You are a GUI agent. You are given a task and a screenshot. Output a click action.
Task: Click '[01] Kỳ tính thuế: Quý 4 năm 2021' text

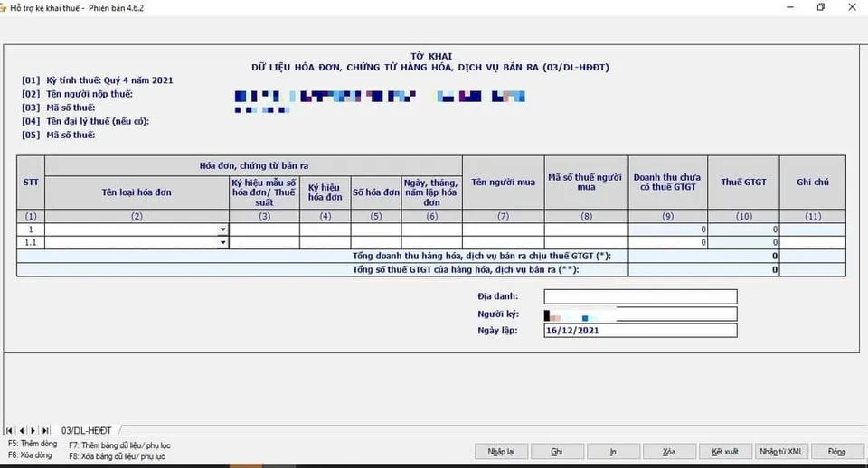pos(98,80)
